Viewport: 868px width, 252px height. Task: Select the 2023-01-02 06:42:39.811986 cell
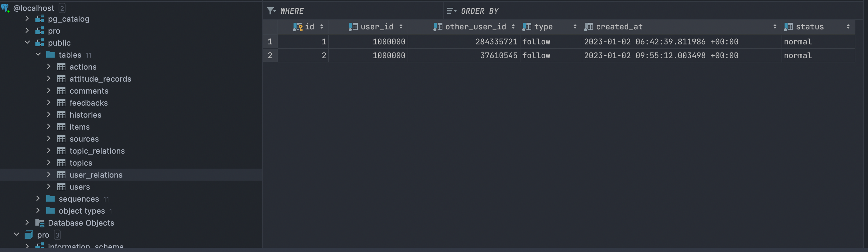[682, 42]
